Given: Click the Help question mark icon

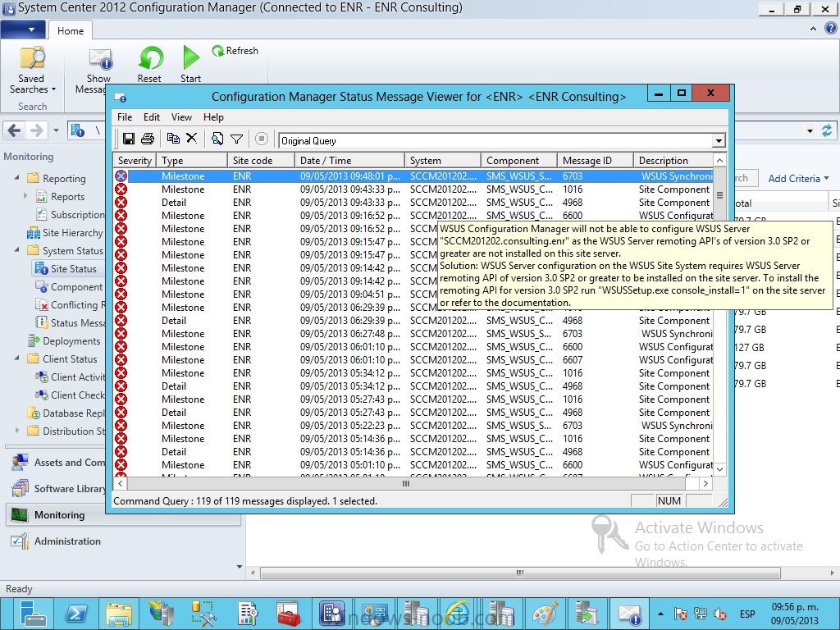Looking at the screenshot, I should [x=831, y=28].
